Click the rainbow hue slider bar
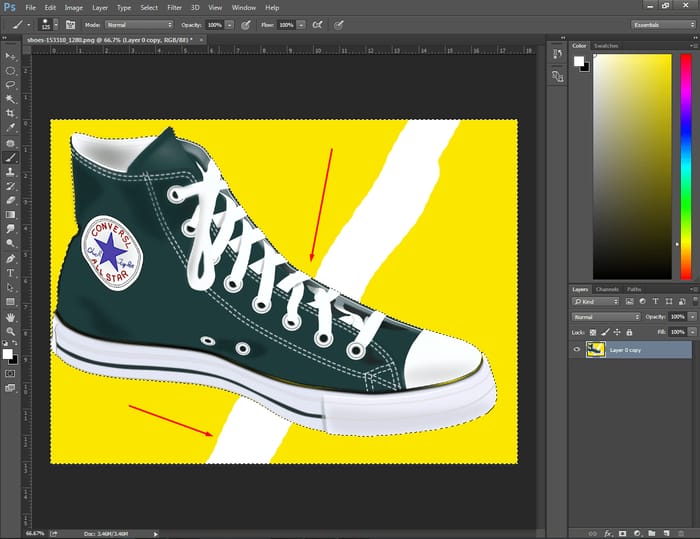This screenshot has height=539, width=700. 686,167
